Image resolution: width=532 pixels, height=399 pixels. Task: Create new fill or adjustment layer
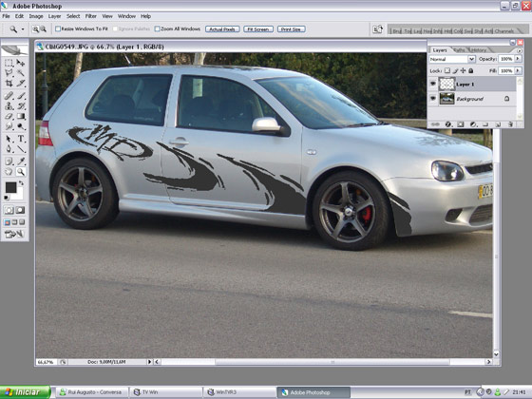point(473,124)
